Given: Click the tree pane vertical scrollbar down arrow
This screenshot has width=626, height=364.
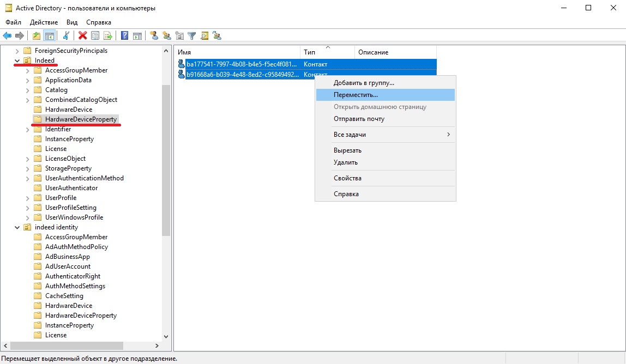Looking at the screenshot, I should tap(166, 337).
